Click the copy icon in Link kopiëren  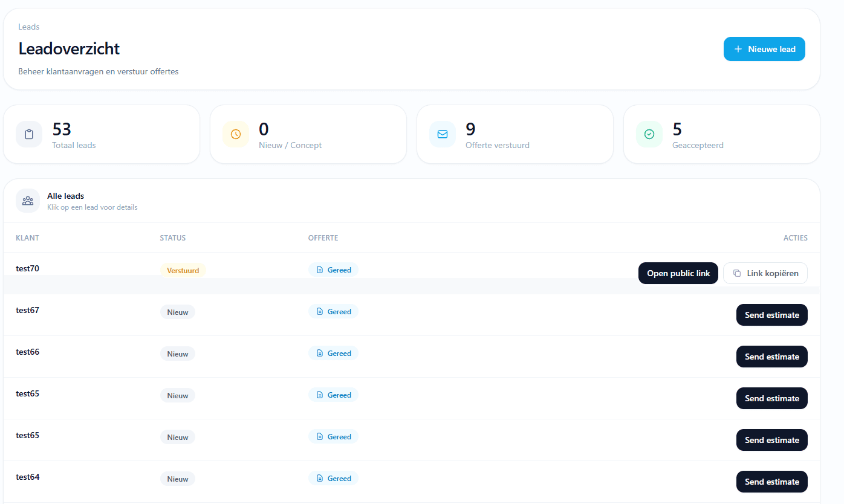736,273
